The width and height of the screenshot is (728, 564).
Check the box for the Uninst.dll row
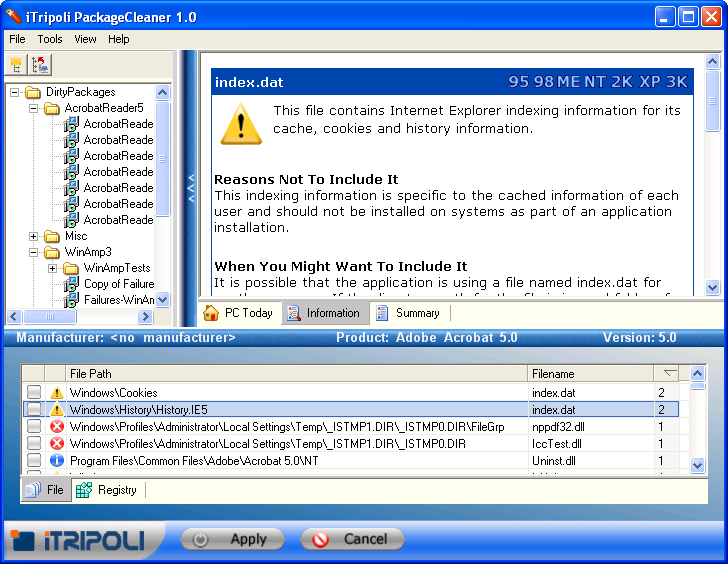pyautogui.click(x=34, y=460)
